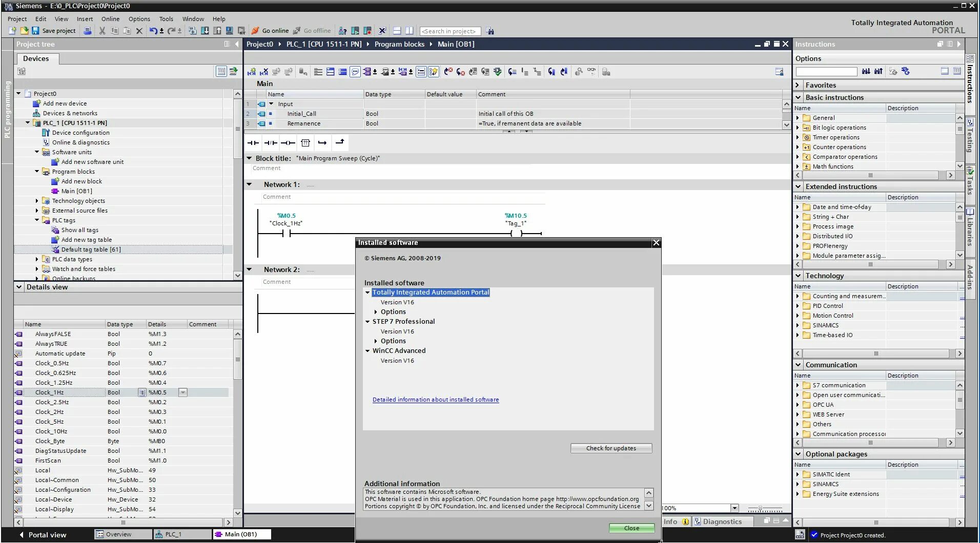The image size is (980, 543).
Task: Open the Online menu
Action: (x=110, y=19)
